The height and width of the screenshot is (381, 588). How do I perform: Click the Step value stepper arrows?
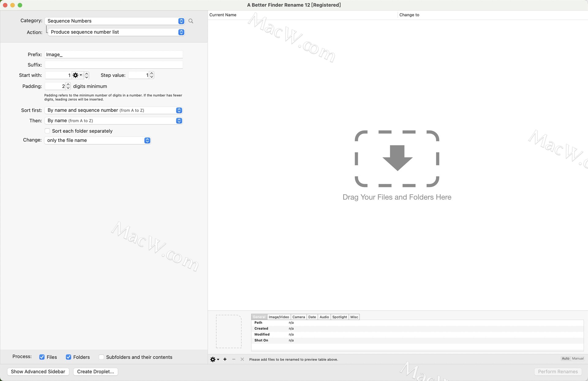coord(152,75)
